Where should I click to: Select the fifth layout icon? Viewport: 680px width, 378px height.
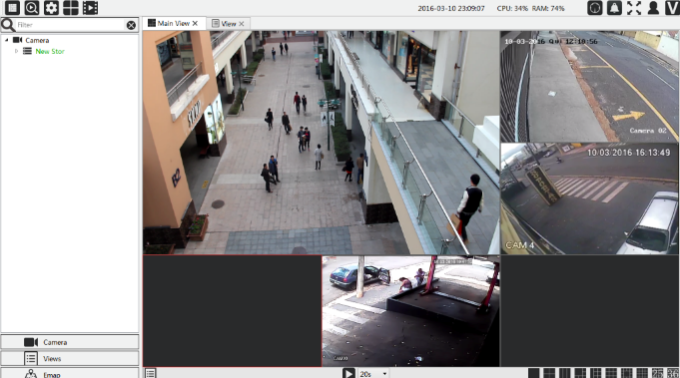(x=596, y=373)
